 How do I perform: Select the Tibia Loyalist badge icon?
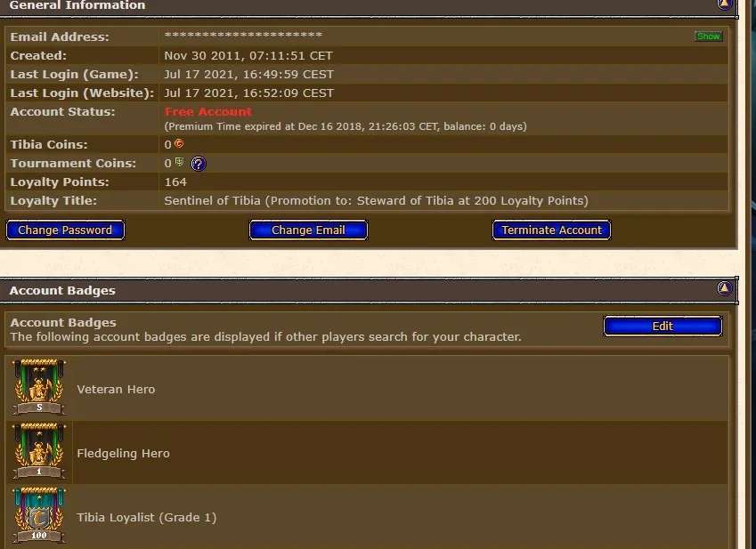39,515
